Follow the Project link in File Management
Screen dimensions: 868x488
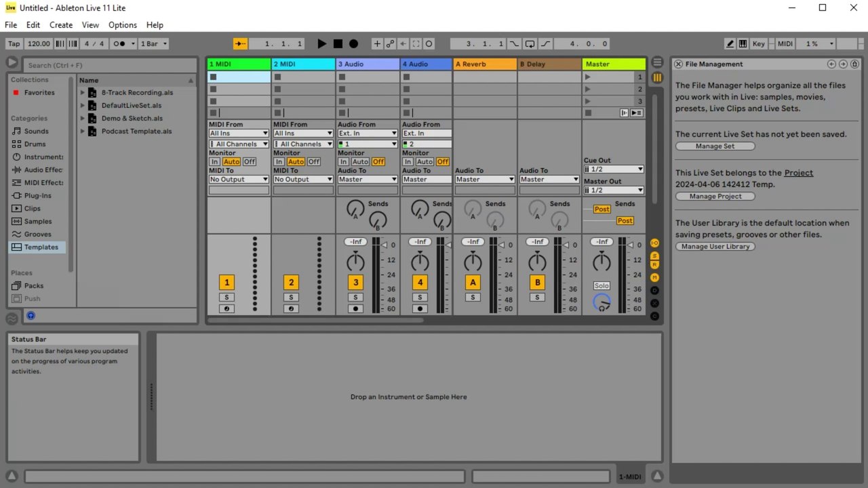pos(798,173)
